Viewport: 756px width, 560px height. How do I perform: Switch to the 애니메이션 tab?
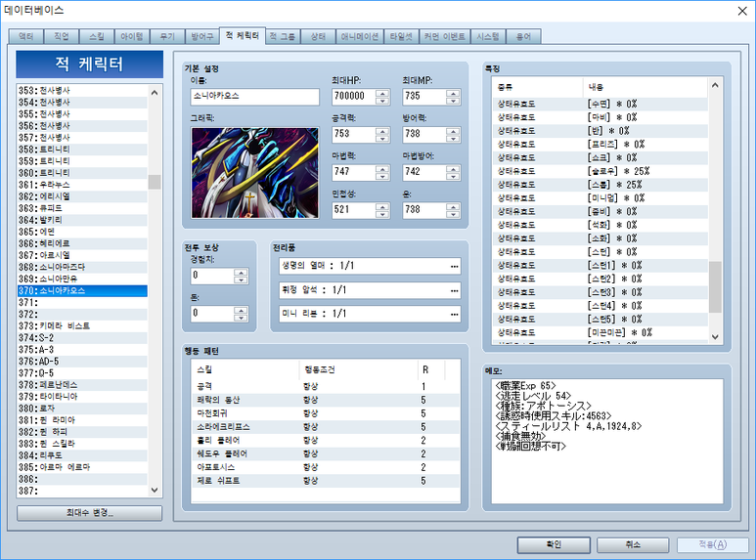tap(360, 36)
